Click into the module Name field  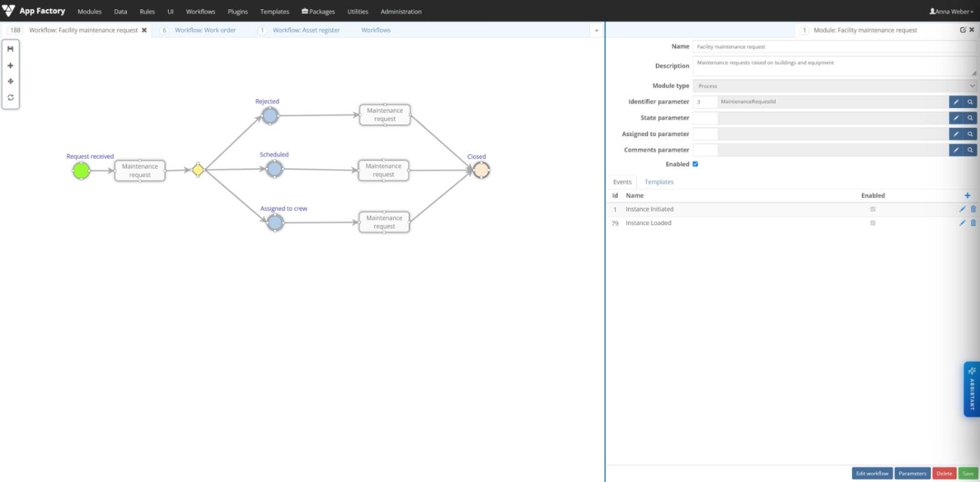point(834,47)
